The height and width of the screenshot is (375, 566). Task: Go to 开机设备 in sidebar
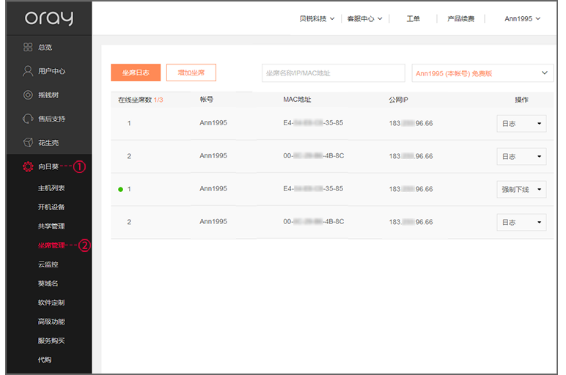(x=51, y=207)
